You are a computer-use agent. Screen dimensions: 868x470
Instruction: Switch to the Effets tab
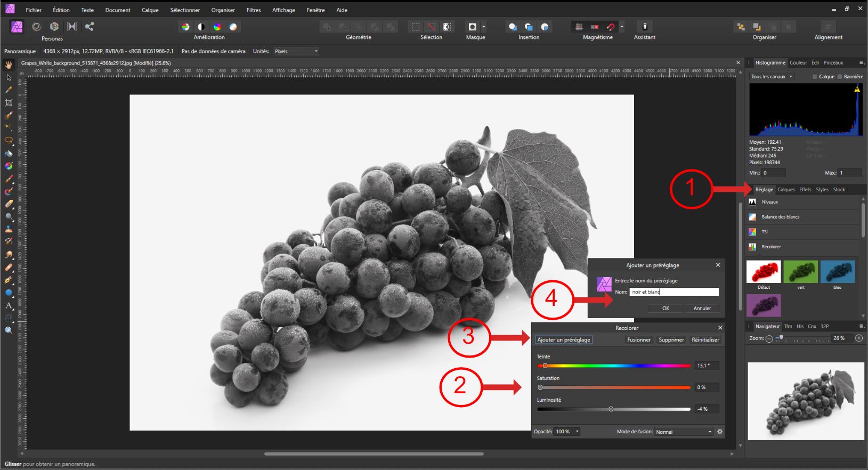[805, 190]
